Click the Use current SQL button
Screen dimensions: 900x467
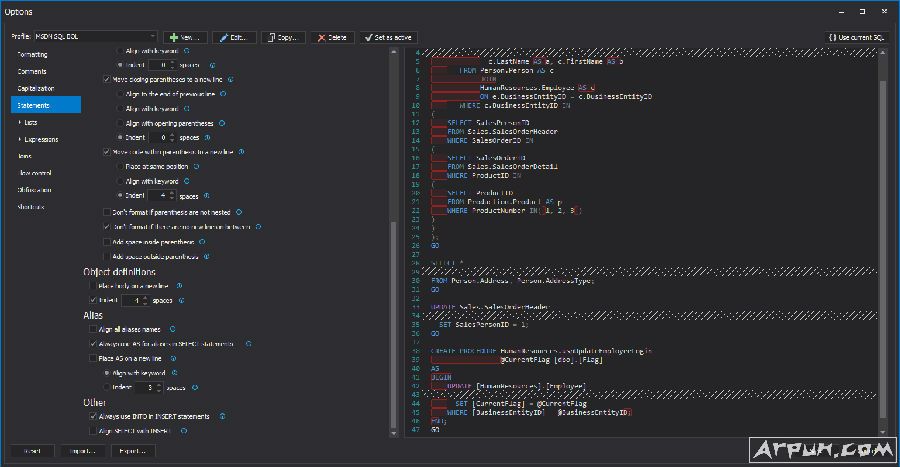tap(856, 37)
